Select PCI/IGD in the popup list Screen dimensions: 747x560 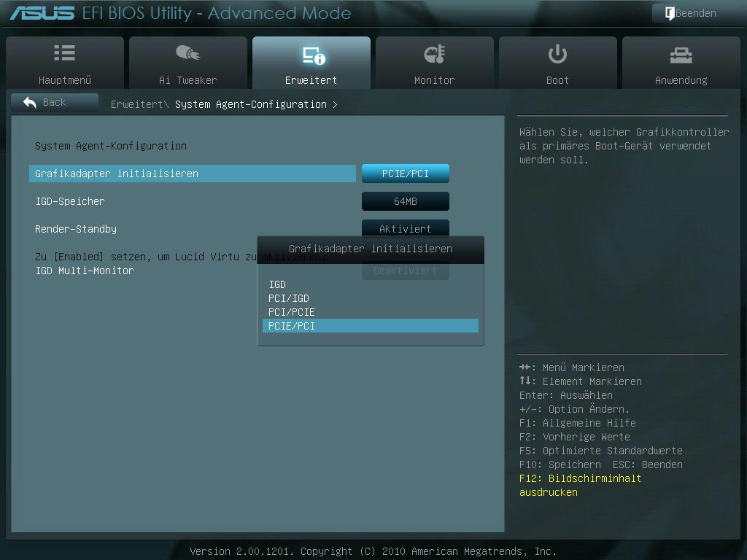click(289, 298)
